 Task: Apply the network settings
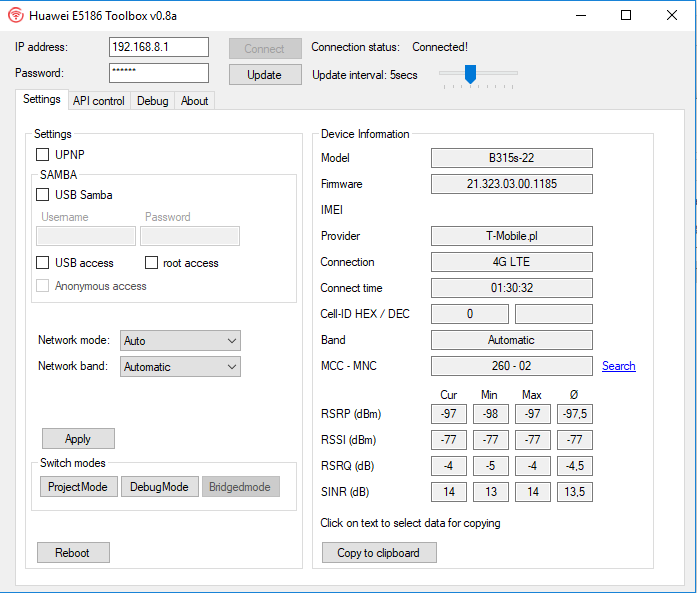click(x=78, y=439)
